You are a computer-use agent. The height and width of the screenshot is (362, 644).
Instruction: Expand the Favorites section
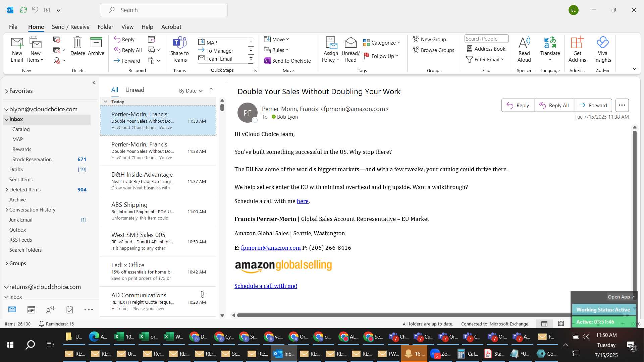click(x=6, y=91)
